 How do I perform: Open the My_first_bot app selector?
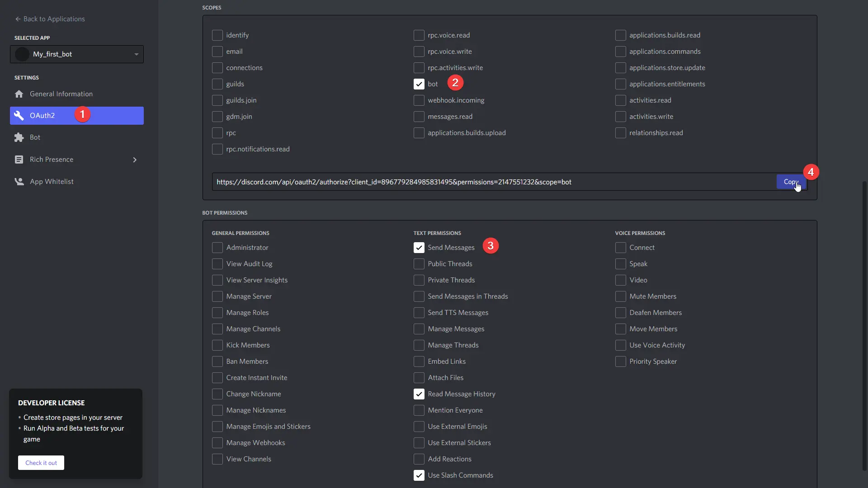click(77, 54)
